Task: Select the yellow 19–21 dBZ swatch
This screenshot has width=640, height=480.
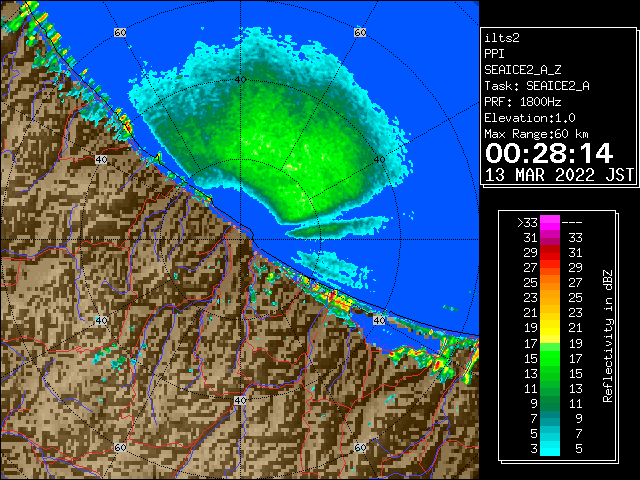Action: tap(549, 328)
